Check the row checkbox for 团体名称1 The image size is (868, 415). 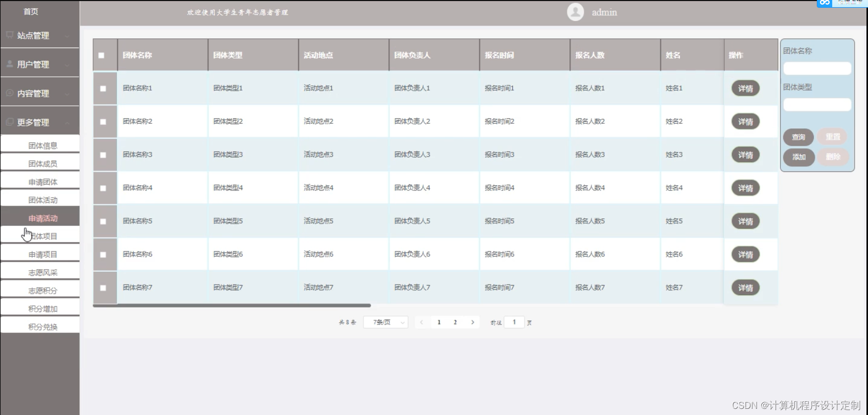tap(103, 89)
